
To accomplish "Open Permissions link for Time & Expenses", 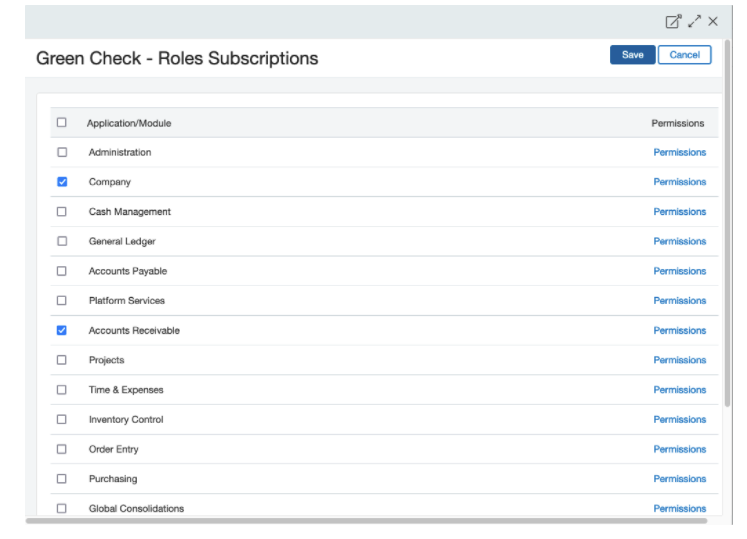I will coord(679,390).
